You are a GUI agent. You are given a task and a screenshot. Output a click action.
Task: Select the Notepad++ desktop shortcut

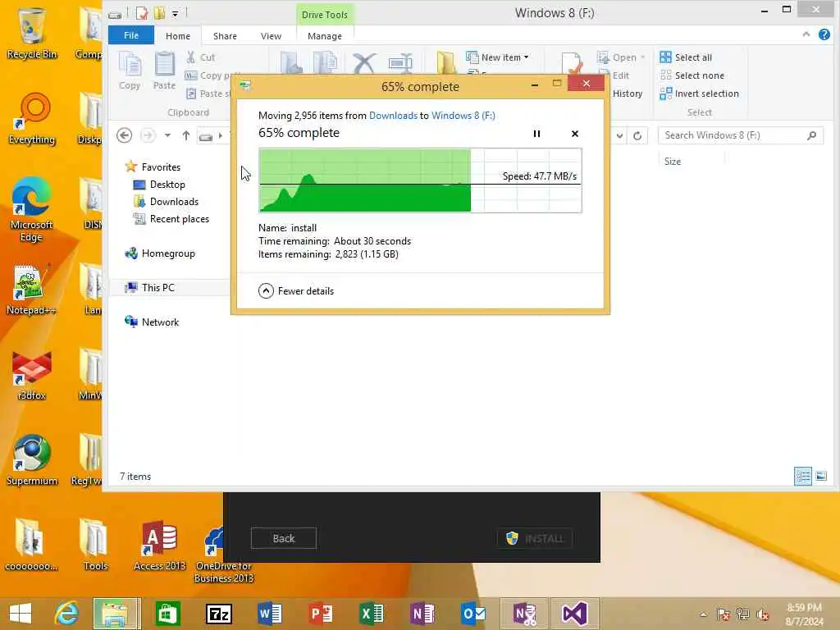click(32, 290)
